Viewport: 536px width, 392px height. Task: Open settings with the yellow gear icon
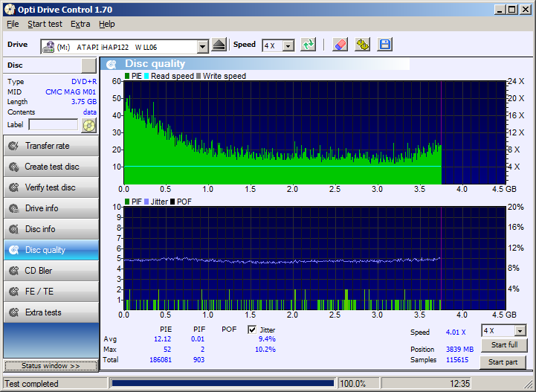pyautogui.click(x=362, y=45)
